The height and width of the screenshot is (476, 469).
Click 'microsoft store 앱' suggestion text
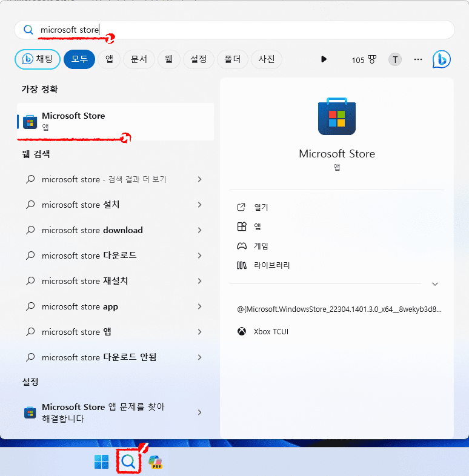(76, 332)
